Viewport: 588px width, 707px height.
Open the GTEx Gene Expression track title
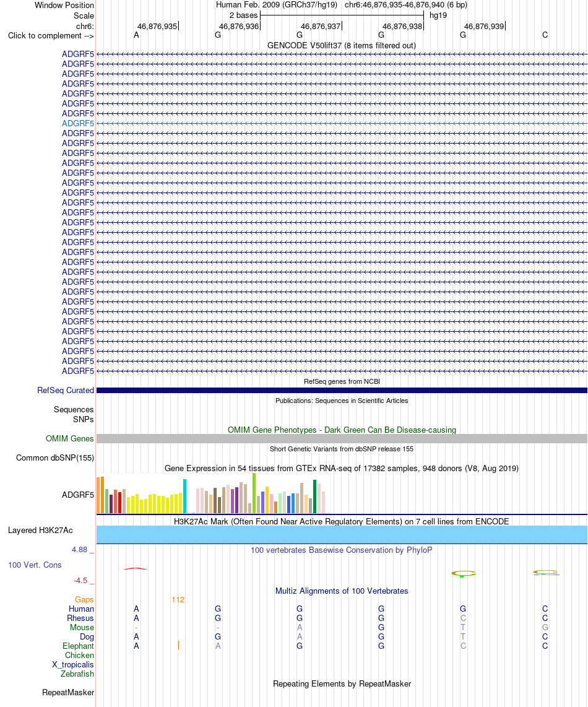tap(341, 469)
